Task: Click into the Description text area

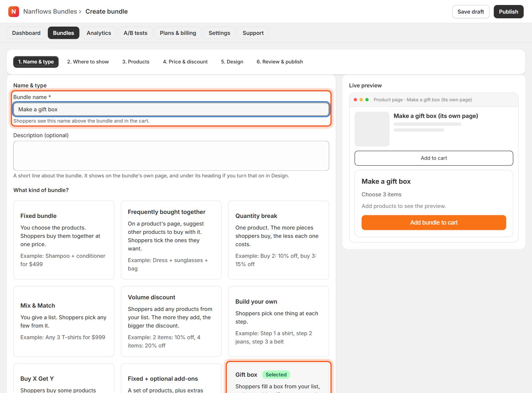Action: [x=171, y=156]
